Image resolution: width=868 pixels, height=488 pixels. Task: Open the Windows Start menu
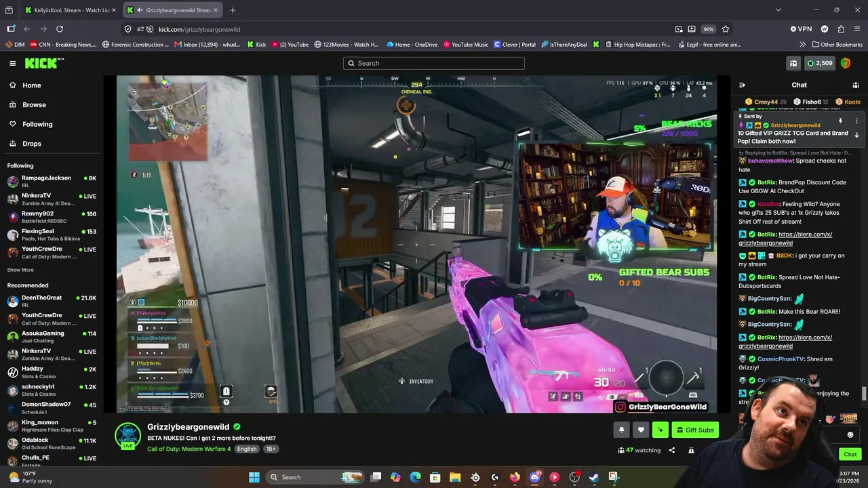click(254, 477)
